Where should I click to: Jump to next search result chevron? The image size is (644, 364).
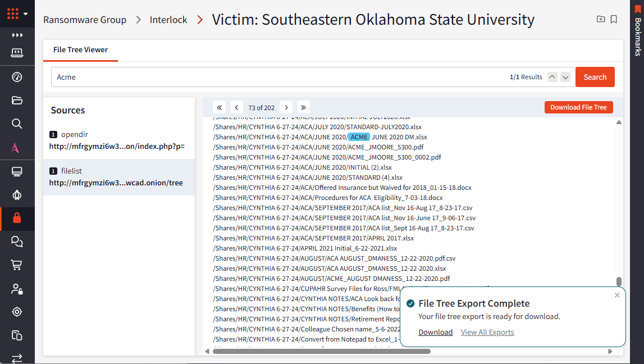565,77
